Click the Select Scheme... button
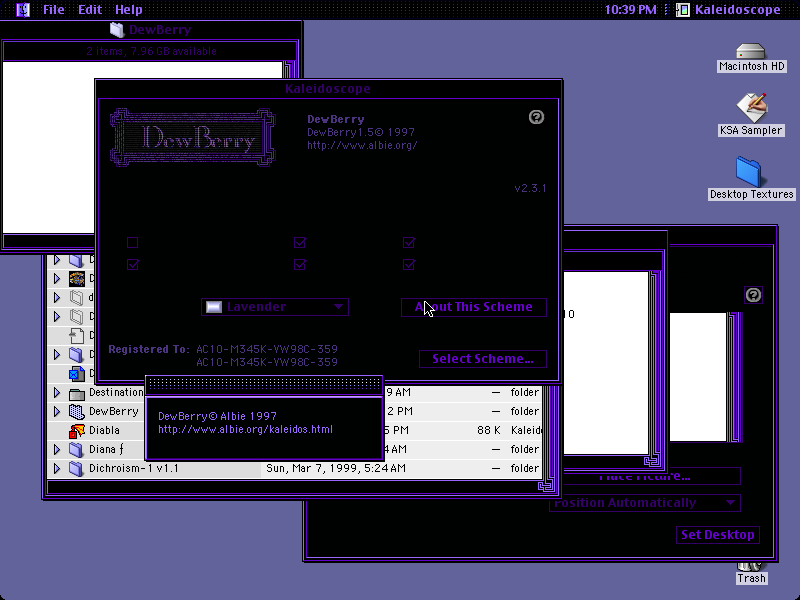Viewport: 800px width, 600px height. pyautogui.click(x=483, y=359)
